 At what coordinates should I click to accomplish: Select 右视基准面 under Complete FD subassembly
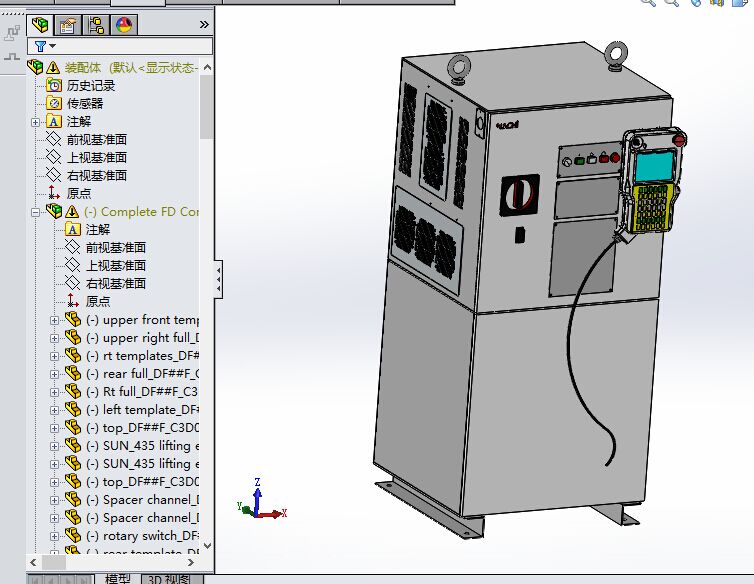pyautogui.click(x=115, y=283)
